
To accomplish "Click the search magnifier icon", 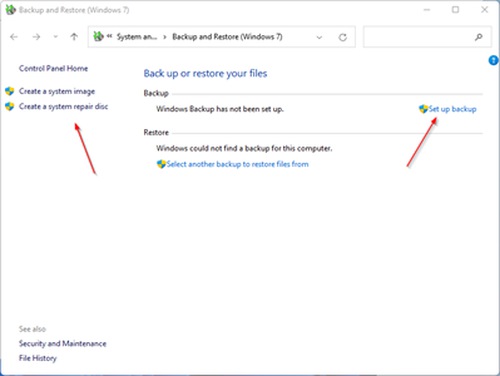I will pyautogui.click(x=479, y=37).
